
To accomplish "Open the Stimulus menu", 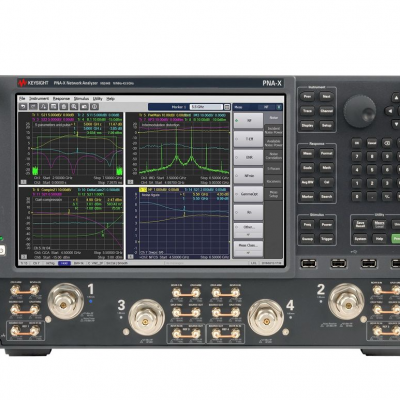I will point(81,99).
